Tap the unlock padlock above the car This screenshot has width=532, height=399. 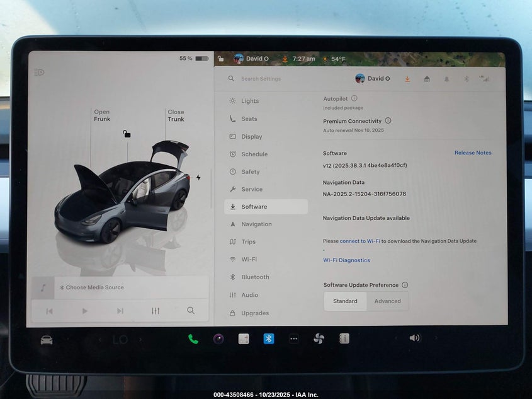(127, 134)
